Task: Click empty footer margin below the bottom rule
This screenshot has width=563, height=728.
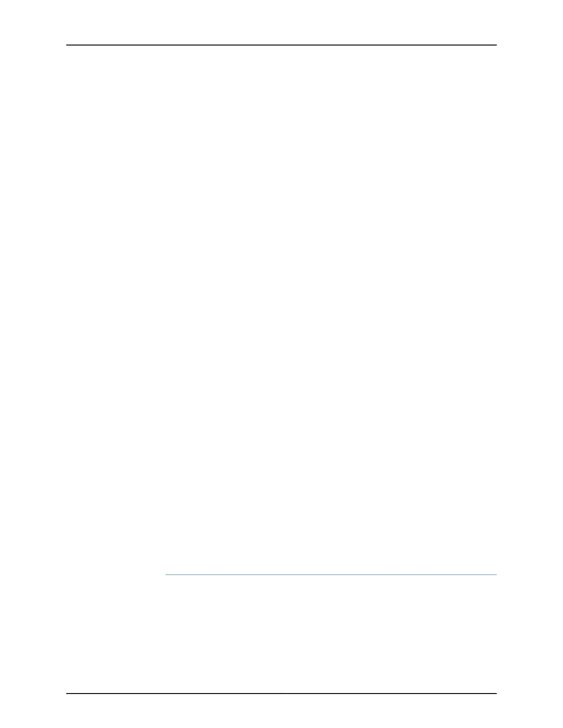Action: (x=281, y=711)
